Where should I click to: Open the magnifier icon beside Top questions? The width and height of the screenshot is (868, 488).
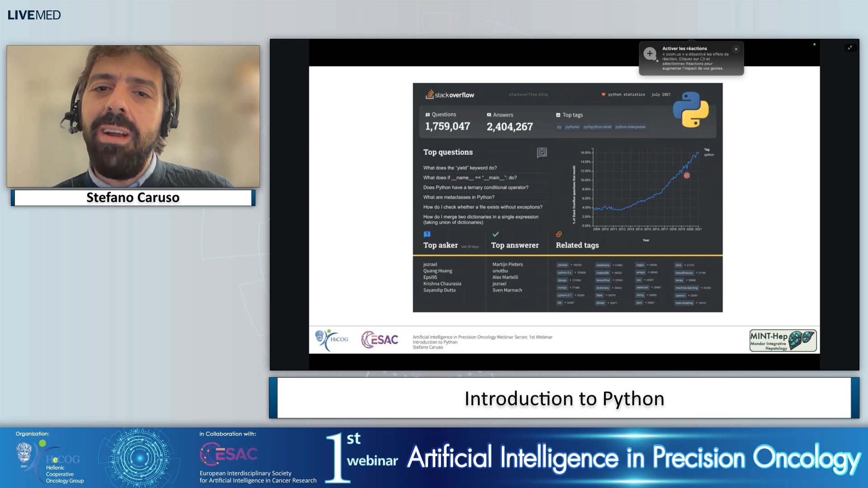[x=542, y=152]
